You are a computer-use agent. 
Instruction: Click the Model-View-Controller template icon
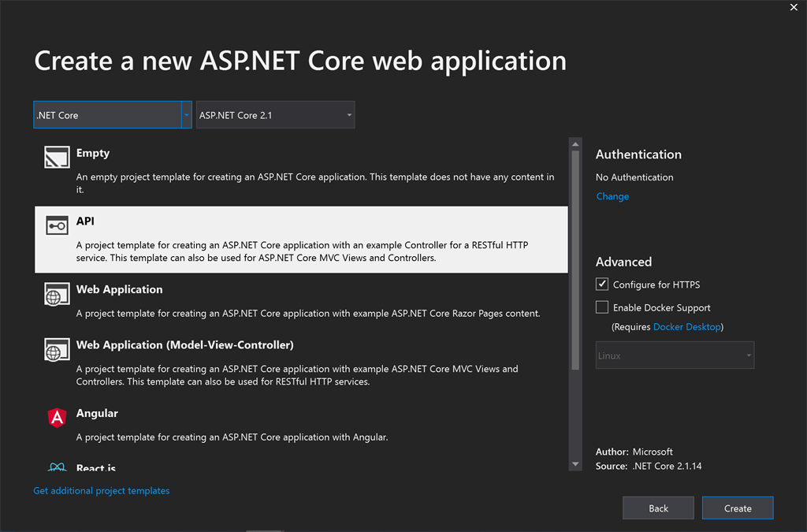click(57, 350)
